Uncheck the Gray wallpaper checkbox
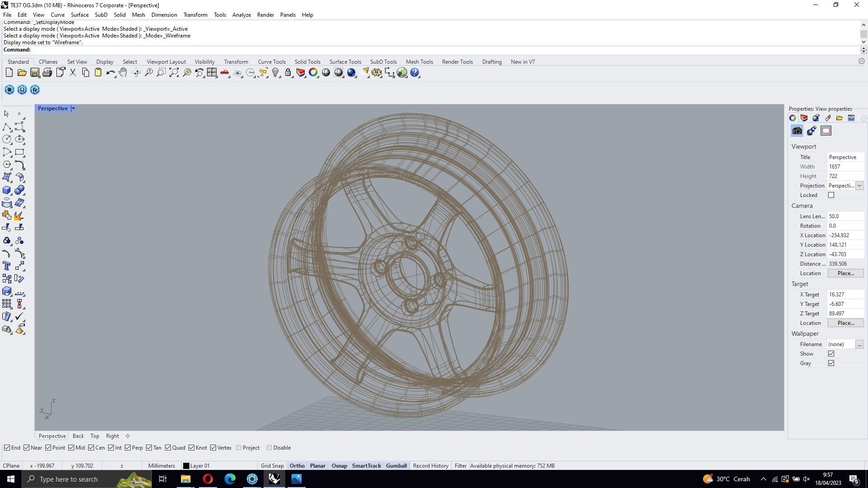The image size is (868, 488). pos(831,363)
